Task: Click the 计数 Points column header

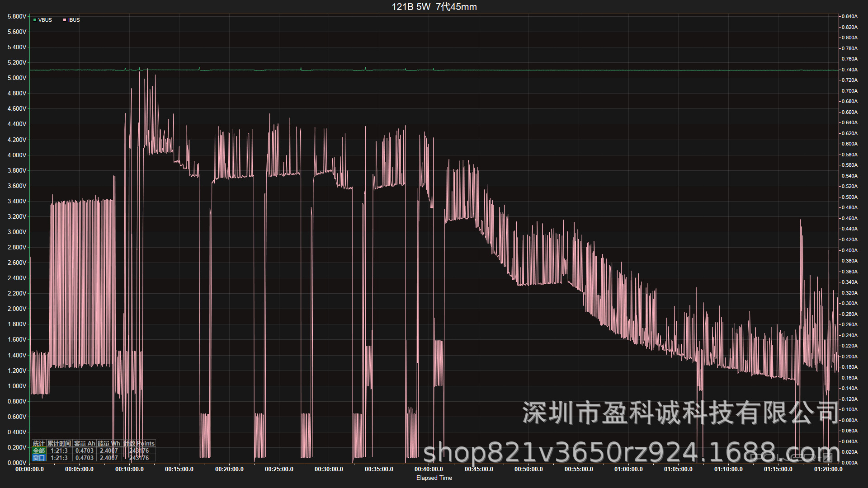Action: 139,443
